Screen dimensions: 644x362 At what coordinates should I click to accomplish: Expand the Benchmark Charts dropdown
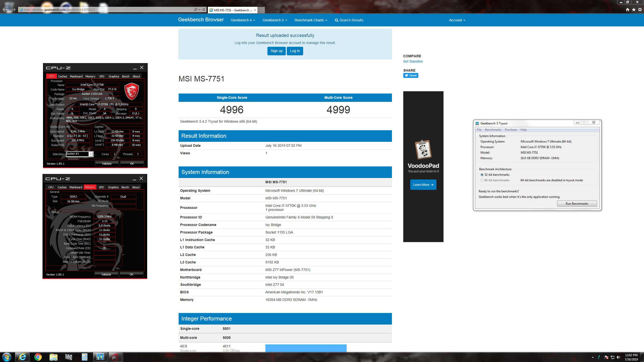click(311, 20)
